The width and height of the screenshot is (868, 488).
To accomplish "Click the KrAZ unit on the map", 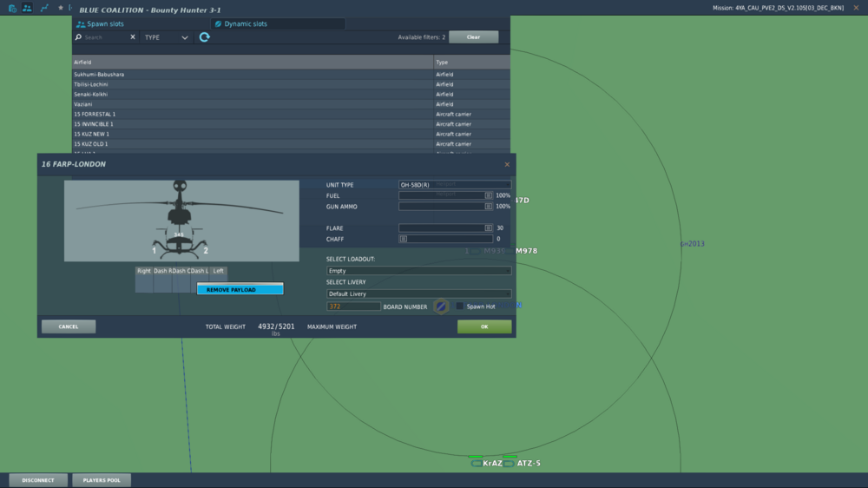I will 487,463.
